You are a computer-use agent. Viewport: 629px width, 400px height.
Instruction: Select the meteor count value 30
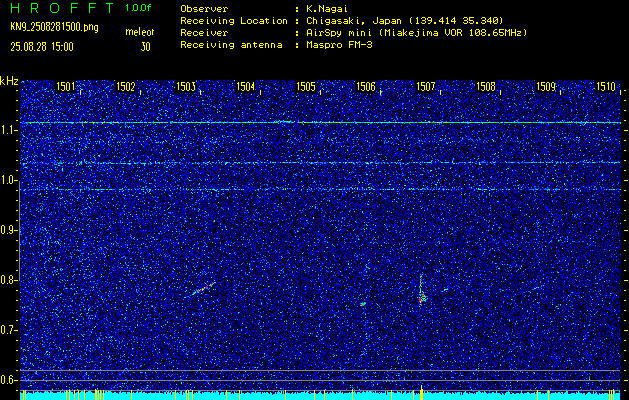(145, 47)
